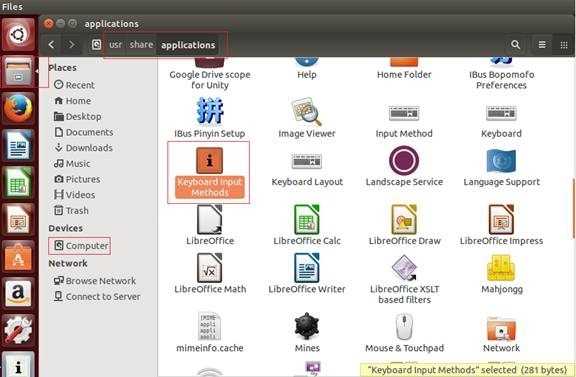The width and height of the screenshot is (576, 377).
Task: Click the root disk icon in path bar
Action: (x=96, y=45)
